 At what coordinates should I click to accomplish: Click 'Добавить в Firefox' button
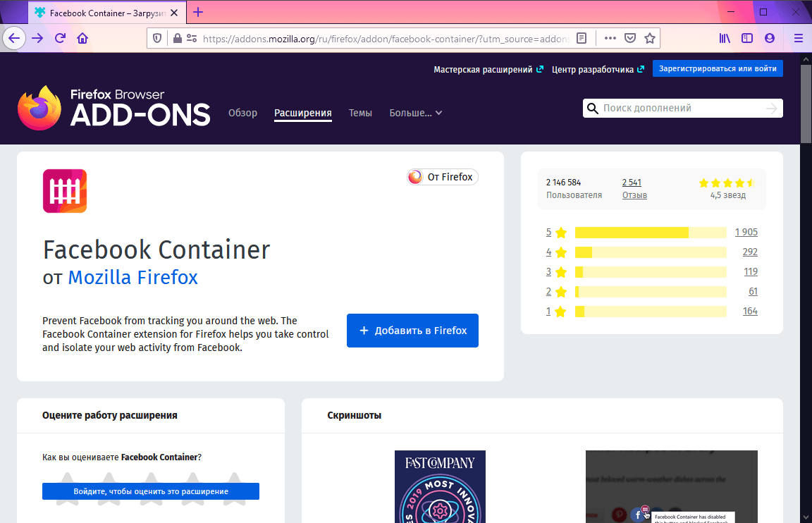point(413,331)
